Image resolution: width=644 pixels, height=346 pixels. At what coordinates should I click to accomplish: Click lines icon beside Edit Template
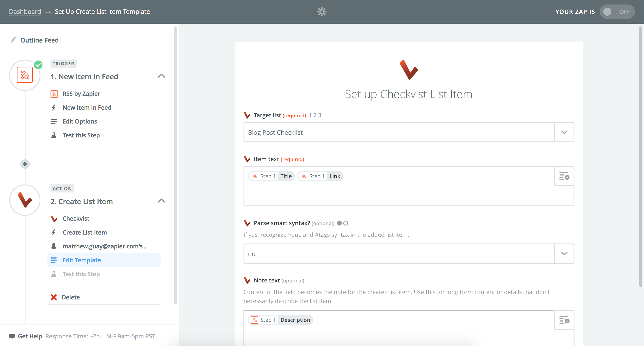54,260
